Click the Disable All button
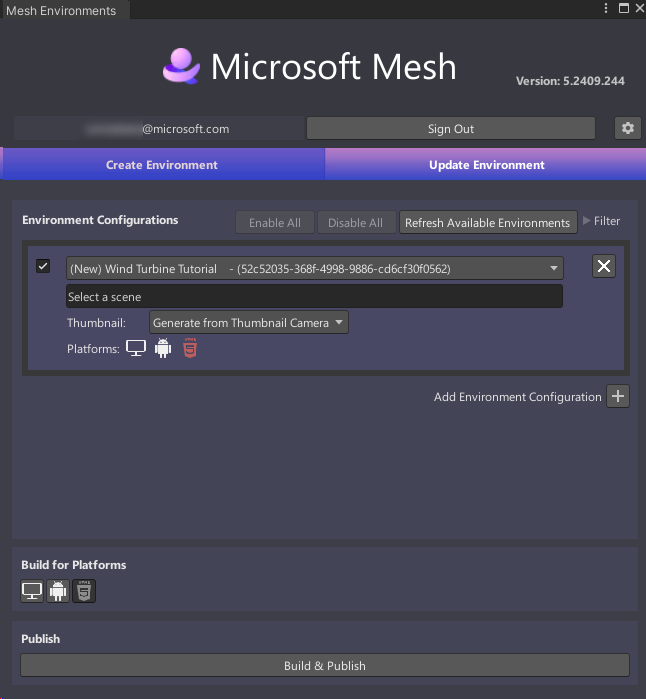 pyautogui.click(x=355, y=222)
